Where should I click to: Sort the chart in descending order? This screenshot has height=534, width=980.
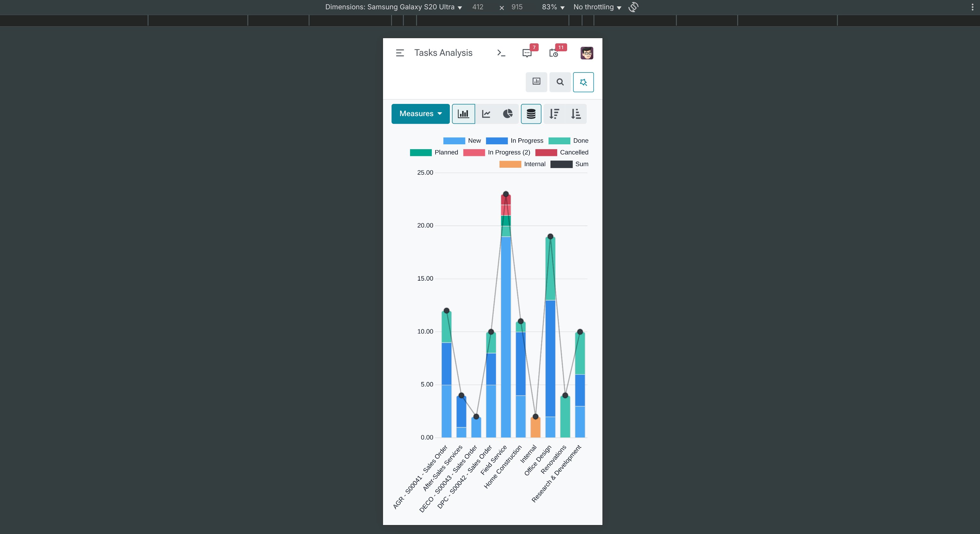pyautogui.click(x=554, y=114)
